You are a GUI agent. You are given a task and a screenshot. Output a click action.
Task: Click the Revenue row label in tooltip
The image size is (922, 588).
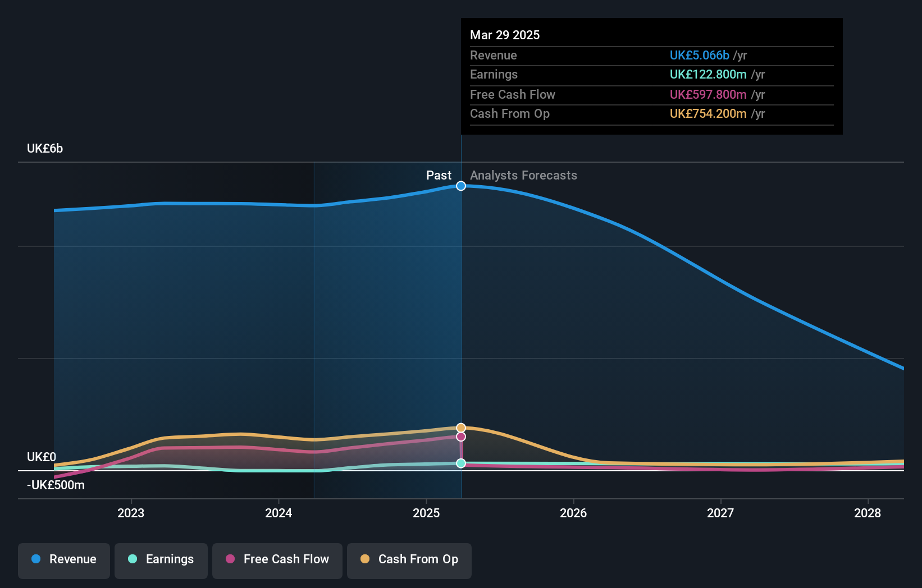coord(493,56)
